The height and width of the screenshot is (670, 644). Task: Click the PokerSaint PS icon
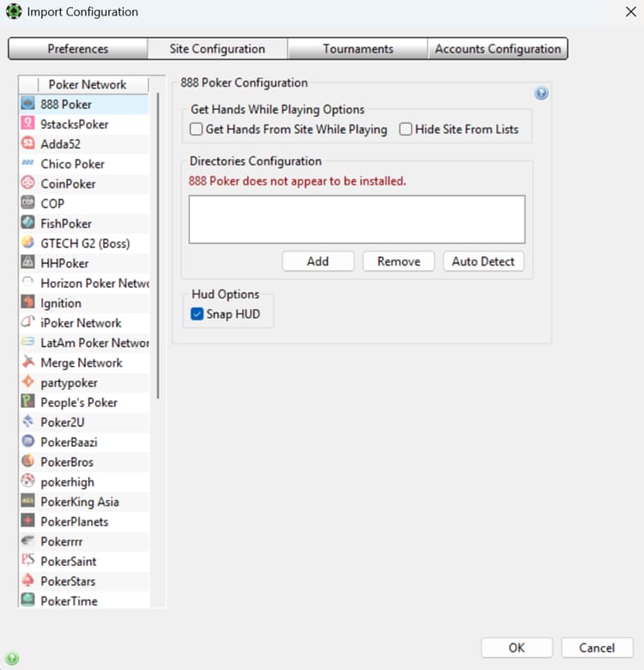(27, 561)
